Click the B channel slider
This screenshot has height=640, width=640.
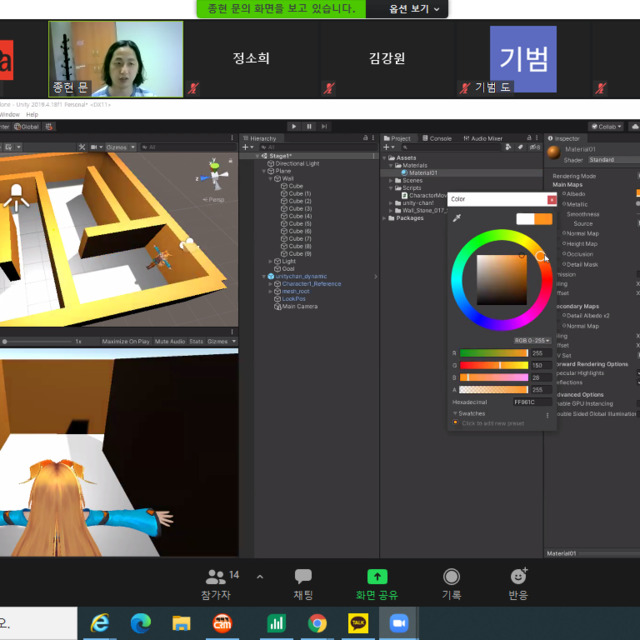pyautogui.click(x=494, y=378)
